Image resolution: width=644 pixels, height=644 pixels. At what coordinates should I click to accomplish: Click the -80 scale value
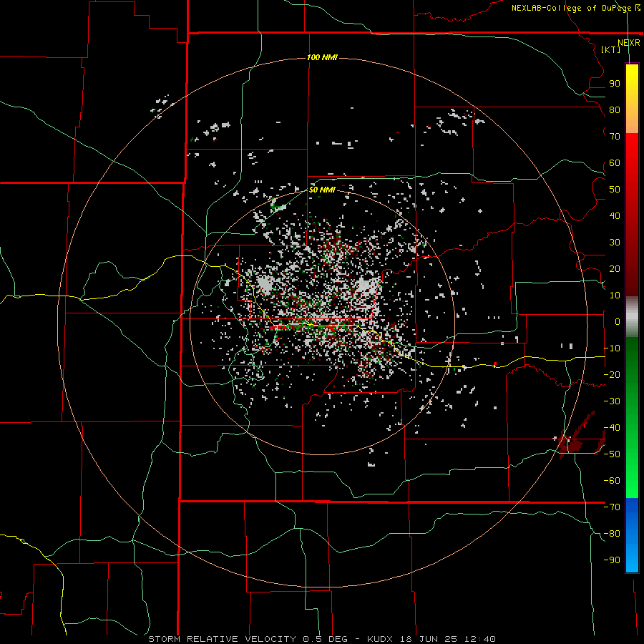pos(612,534)
